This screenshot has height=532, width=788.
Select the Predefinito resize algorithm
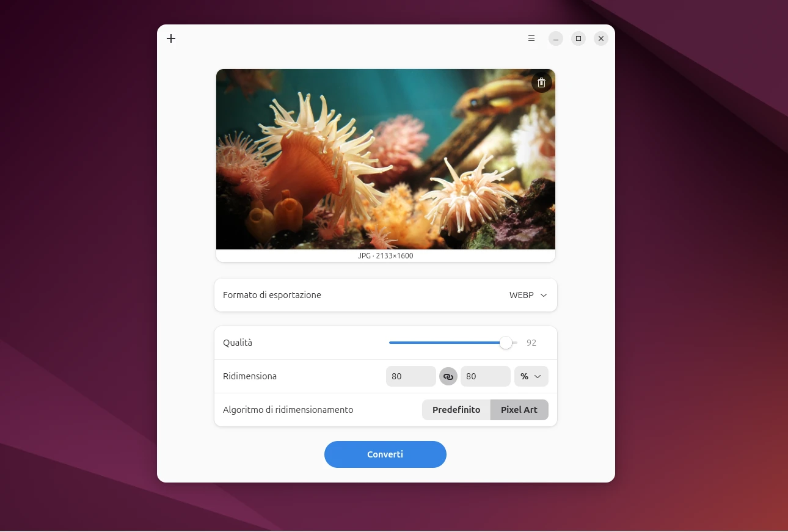pos(456,410)
